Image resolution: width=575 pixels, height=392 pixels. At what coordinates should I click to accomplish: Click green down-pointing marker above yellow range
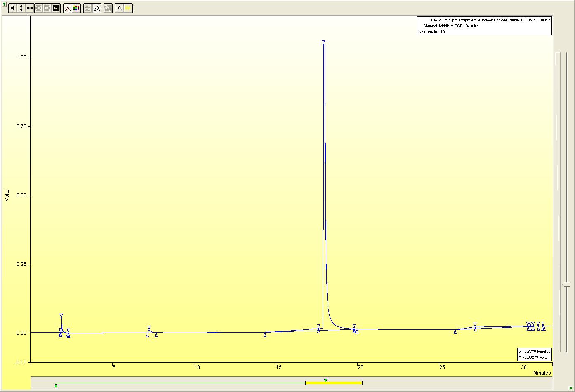point(325,380)
